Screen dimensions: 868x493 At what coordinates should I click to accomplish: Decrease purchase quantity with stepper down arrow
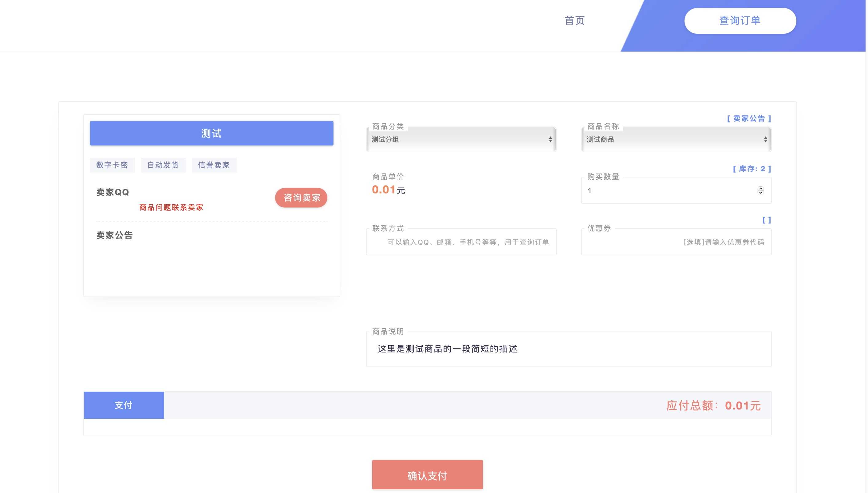coord(761,193)
